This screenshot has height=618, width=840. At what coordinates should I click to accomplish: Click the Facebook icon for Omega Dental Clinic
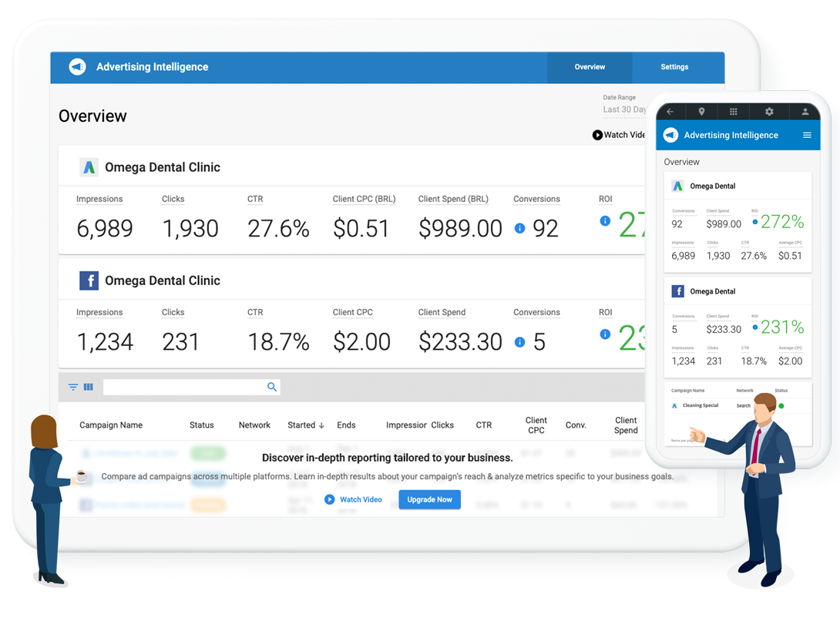click(89, 280)
